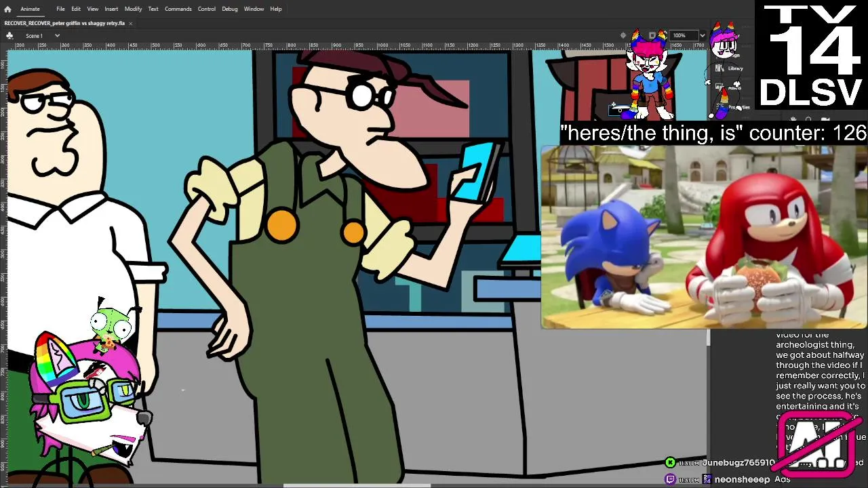Click the center stage icon

click(623, 35)
